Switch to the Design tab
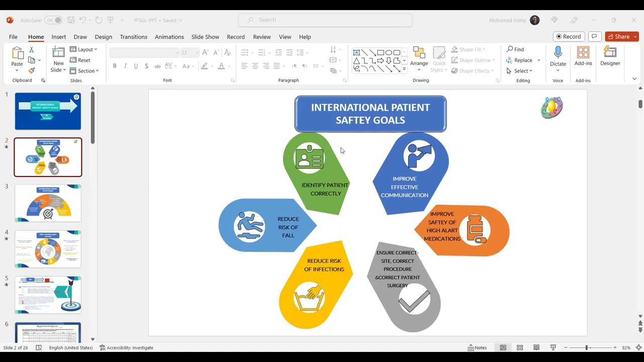 click(103, 37)
